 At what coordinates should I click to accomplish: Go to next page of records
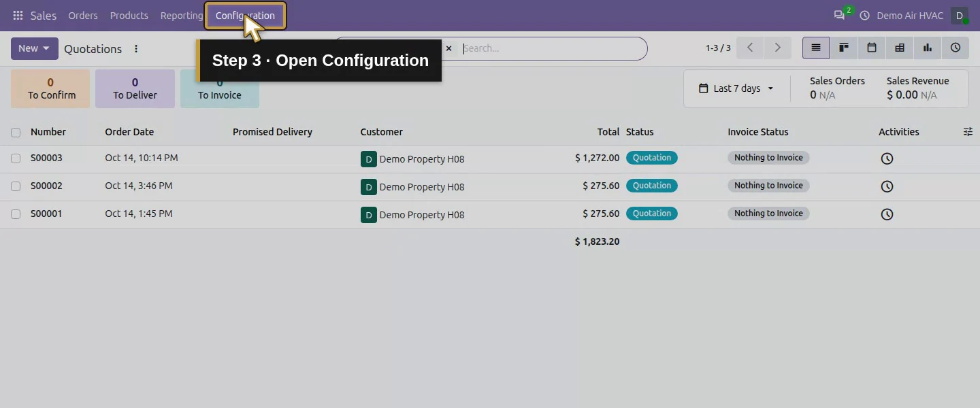[777, 48]
